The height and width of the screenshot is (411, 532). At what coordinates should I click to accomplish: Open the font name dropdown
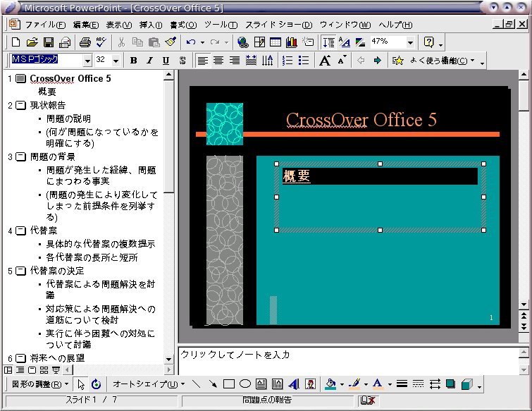[x=88, y=61]
